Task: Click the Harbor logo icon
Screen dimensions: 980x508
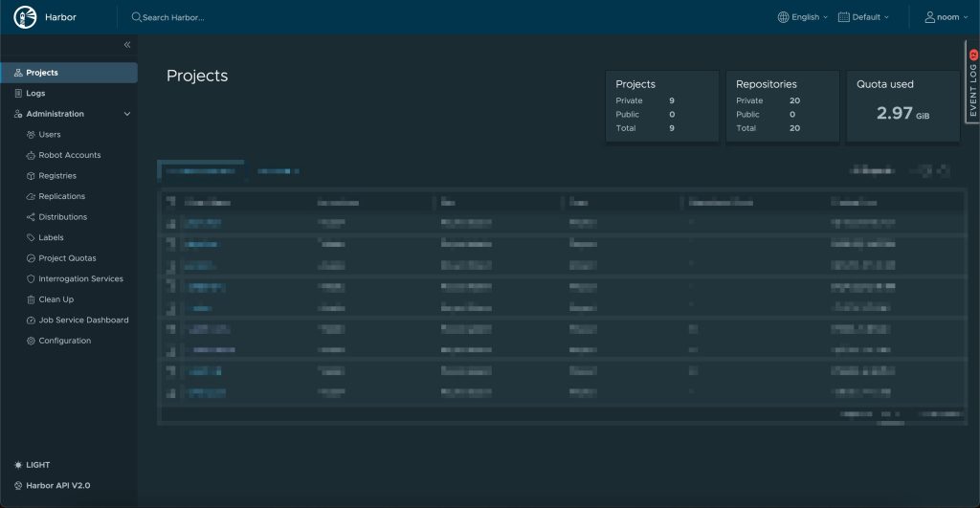Action: coord(25,17)
